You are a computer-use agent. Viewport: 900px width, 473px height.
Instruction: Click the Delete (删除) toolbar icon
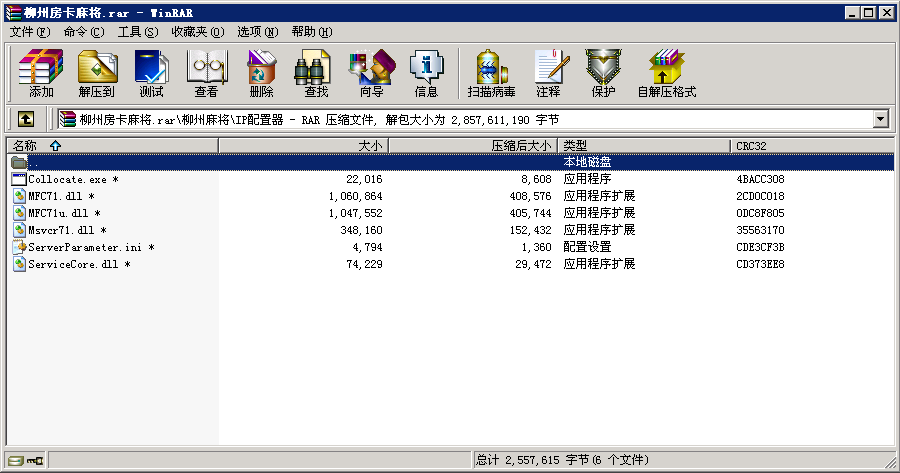tap(261, 73)
